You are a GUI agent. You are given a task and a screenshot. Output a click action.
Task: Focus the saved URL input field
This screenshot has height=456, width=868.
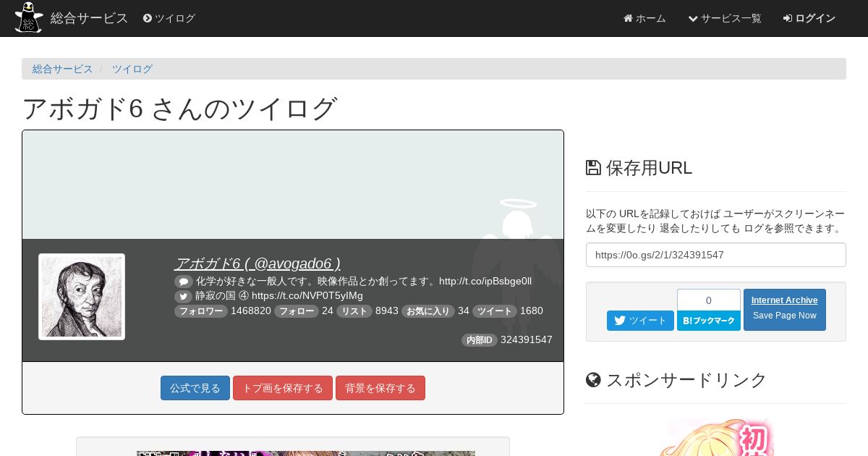(x=716, y=255)
